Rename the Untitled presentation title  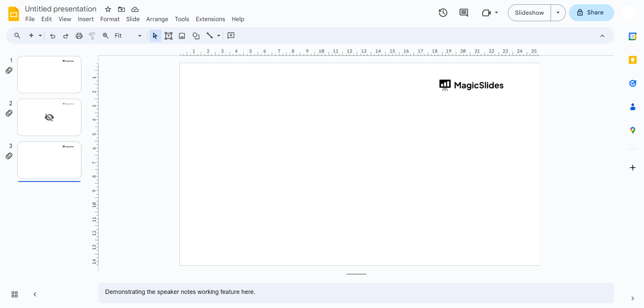61,9
